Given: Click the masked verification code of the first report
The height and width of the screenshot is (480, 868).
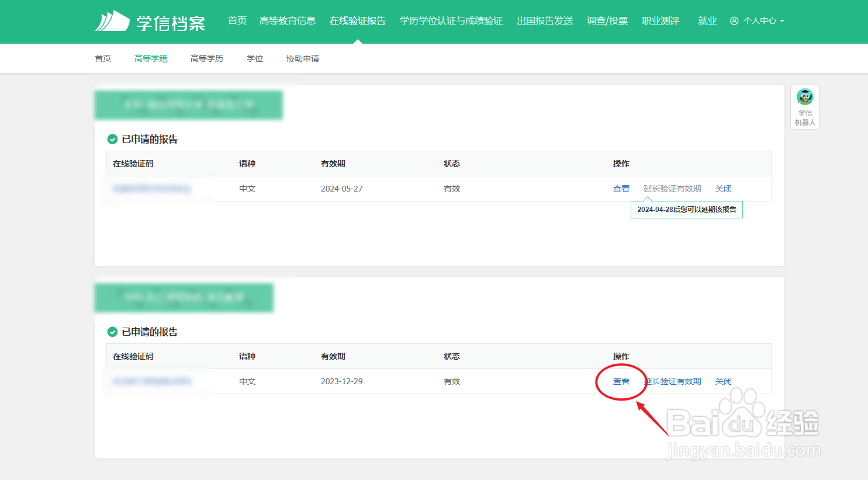Looking at the screenshot, I should point(153,188).
